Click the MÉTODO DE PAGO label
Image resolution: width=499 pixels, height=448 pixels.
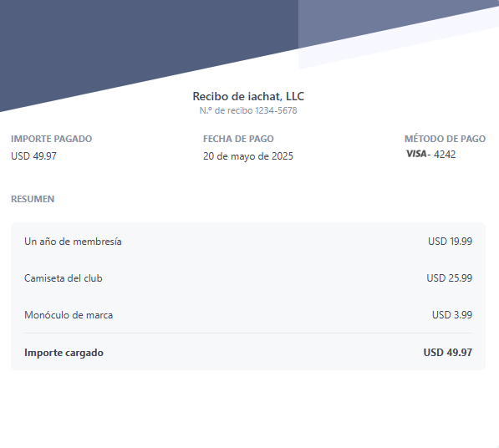tap(445, 139)
